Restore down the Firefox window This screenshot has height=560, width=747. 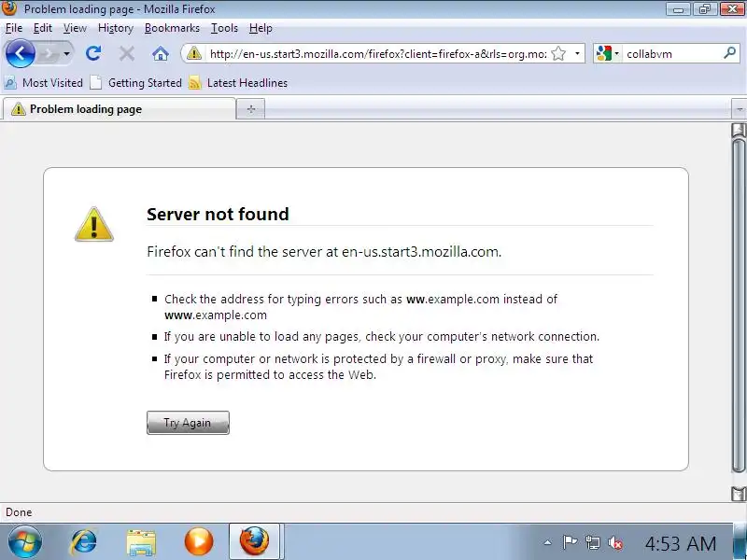[x=705, y=9]
